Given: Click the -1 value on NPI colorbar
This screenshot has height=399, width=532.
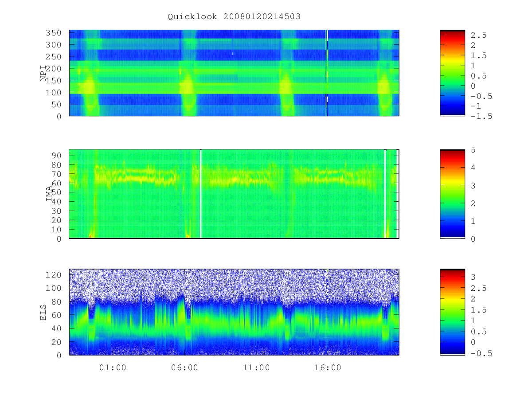Looking at the screenshot, I should click(x=475, y=106).
